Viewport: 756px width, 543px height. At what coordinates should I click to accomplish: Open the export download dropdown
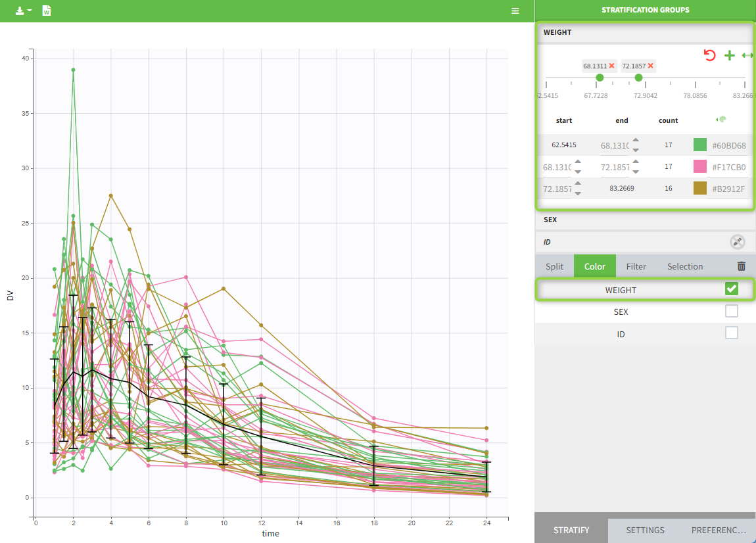click(x=24, y=11)
